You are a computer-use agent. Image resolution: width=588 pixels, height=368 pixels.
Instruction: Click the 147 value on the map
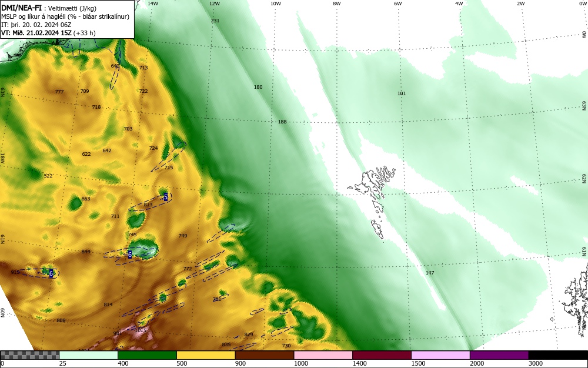click(x=430, y=273)
